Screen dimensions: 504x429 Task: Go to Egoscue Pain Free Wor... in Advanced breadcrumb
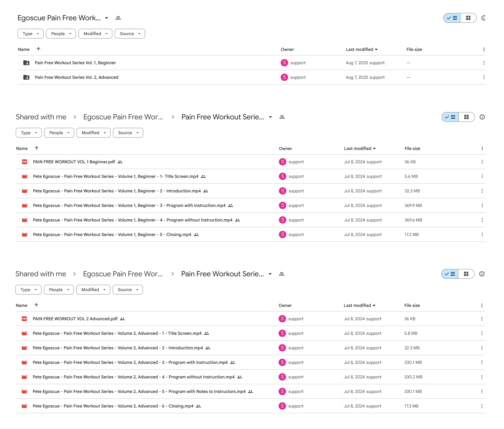coord(123,274)
